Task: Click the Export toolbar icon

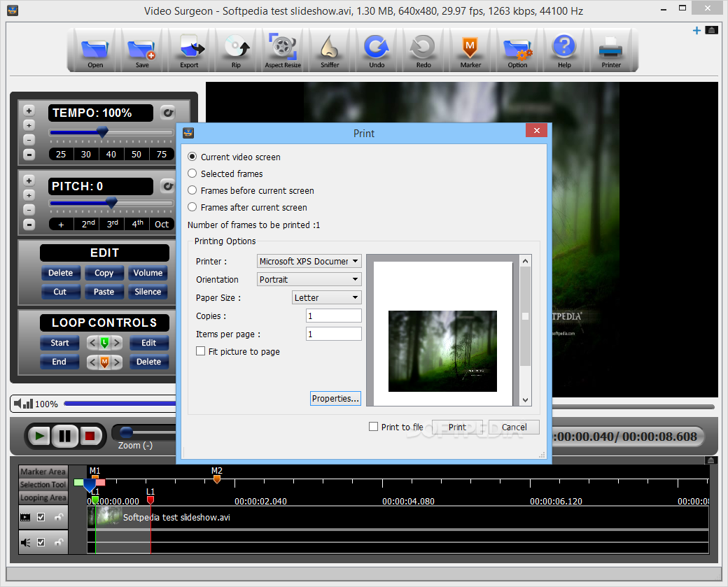Action: (189, 51)
